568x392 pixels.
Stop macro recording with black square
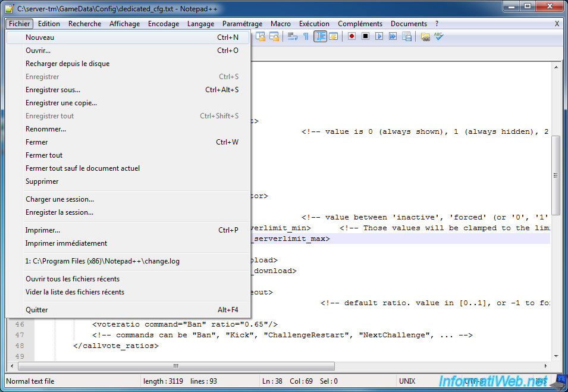(365, 36)
